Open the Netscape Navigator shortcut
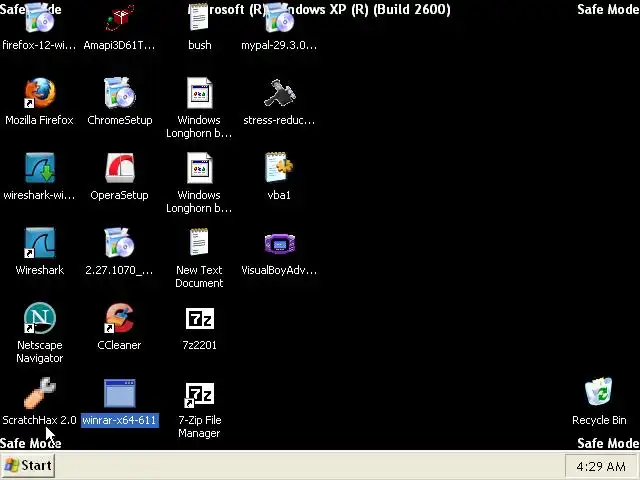 point(40,318)
